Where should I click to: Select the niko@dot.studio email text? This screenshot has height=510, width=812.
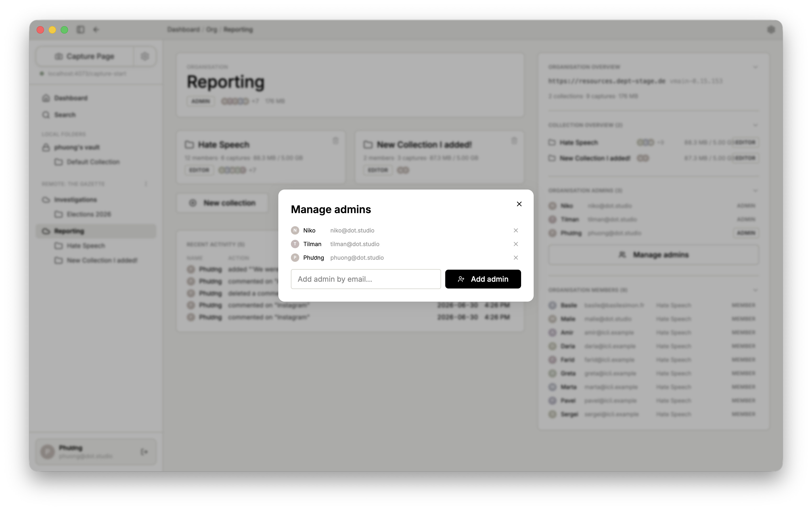tap(352, 230)
